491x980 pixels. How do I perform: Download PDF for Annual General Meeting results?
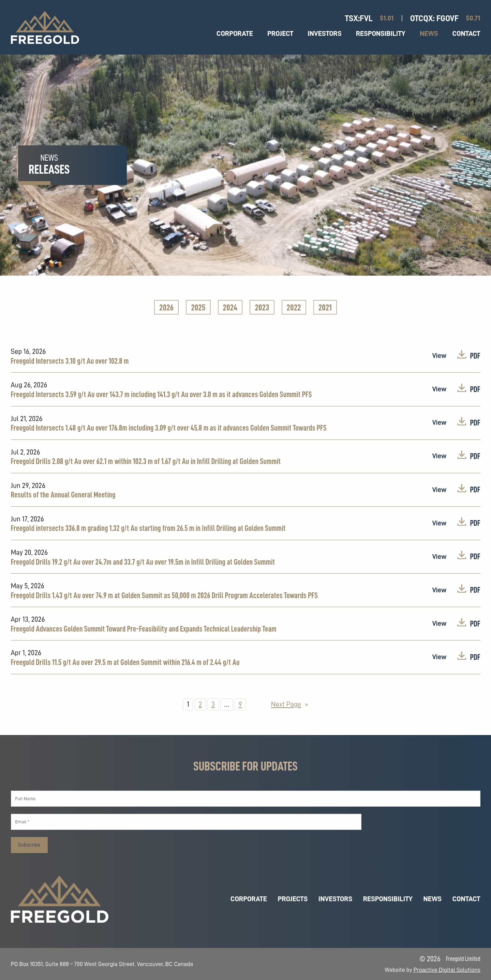[468, 489]
